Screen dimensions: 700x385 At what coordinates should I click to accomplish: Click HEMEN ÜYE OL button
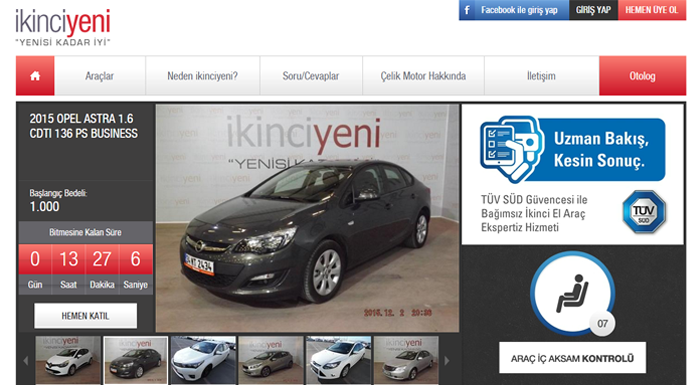click(652, 10)
